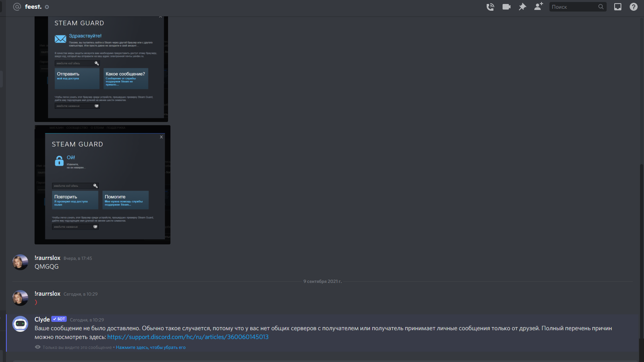Click the eye icon near Только вы видите

tap(38, 347)
